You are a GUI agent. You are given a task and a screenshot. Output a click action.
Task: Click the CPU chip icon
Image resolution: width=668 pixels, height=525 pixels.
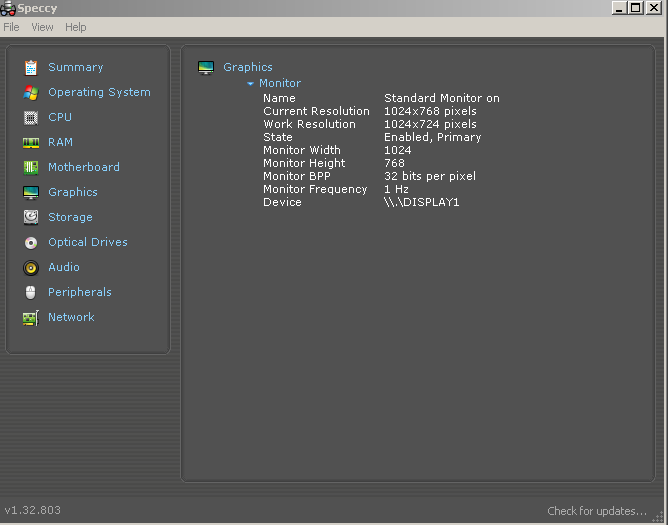click(31, 118)
